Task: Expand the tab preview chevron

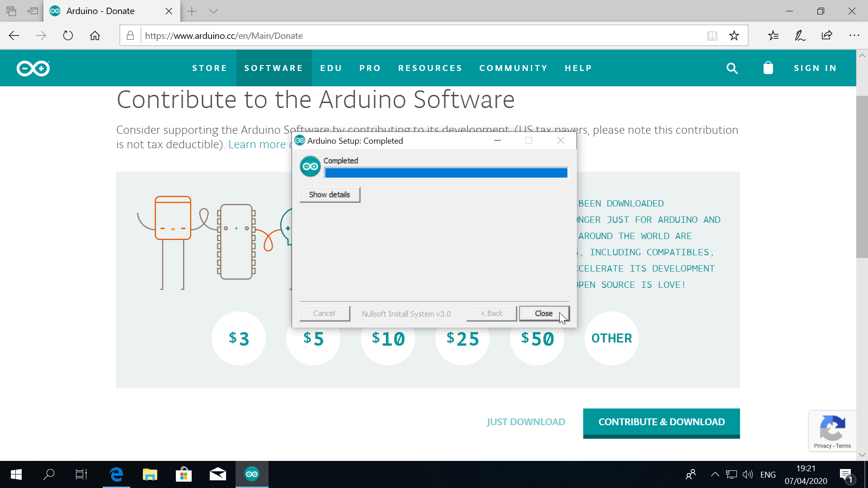Action: pyautogui.click(x=213, y=11)
